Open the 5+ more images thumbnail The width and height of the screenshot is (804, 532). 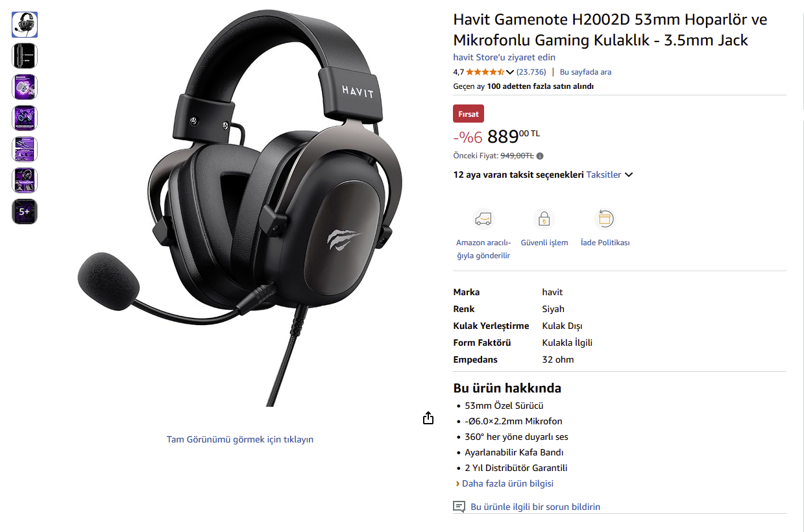tap(25, 212)
